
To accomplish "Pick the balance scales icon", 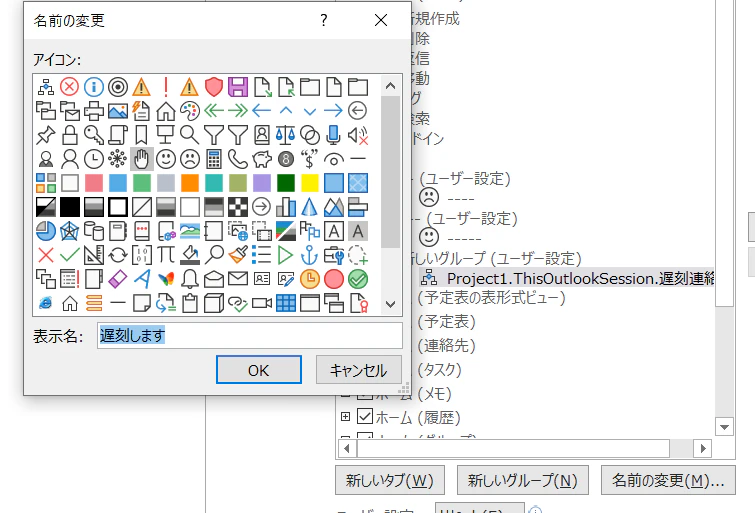I will (x=286, y=135).
